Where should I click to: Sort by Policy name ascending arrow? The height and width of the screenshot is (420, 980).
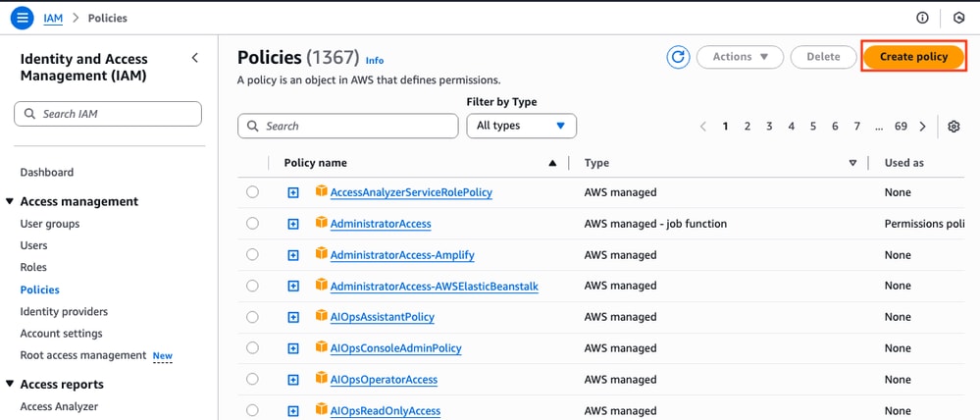(552, 163)
